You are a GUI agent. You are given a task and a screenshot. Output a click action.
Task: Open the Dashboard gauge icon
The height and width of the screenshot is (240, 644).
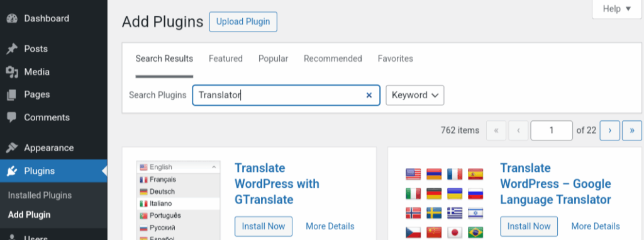tap(13, 18)
